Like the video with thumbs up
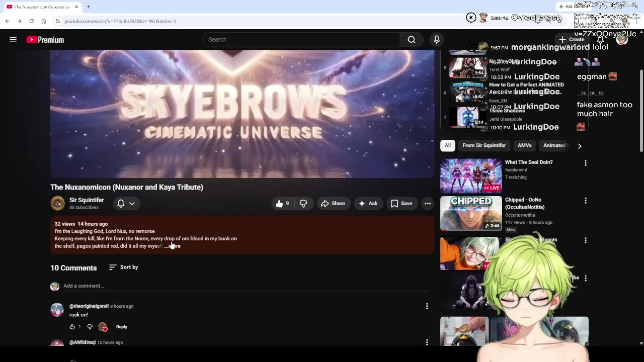 pyautogui.click(x=282, y=204)
